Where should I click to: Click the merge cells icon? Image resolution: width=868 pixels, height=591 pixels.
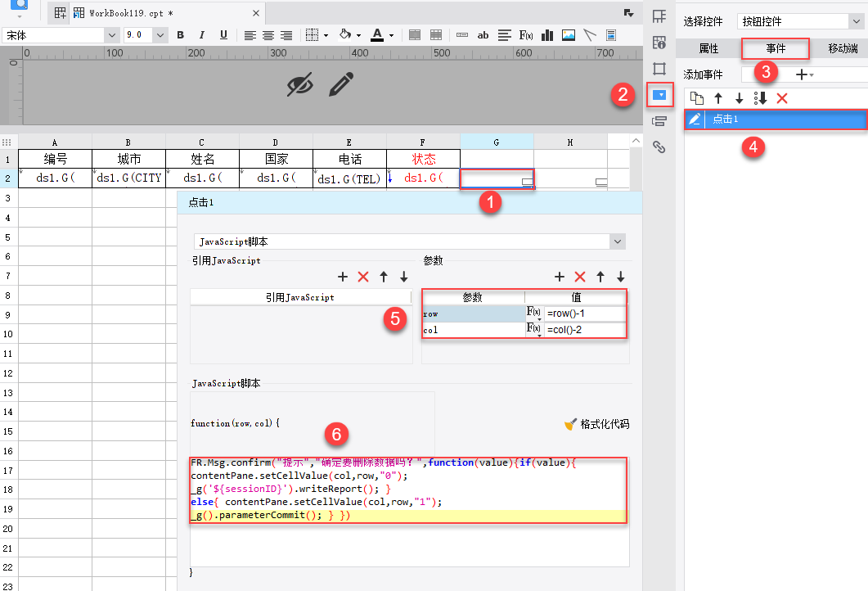pos(415,35)
